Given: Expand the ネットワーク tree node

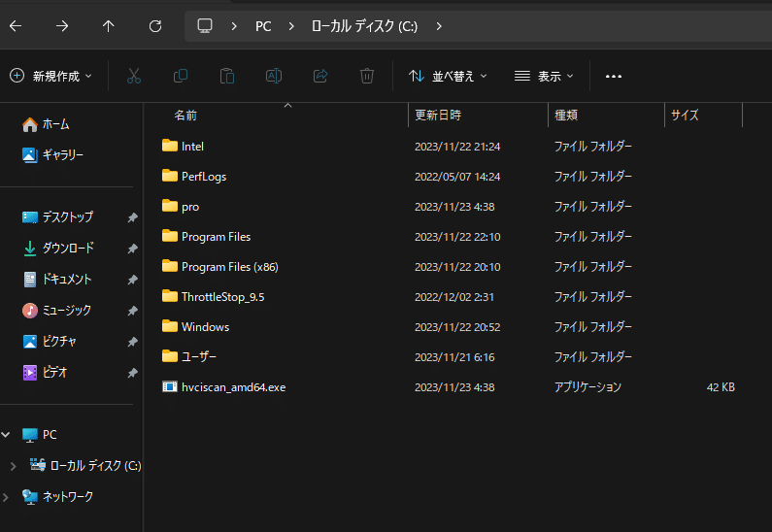Looking at the screenshot, I should (x=6, y=497).
